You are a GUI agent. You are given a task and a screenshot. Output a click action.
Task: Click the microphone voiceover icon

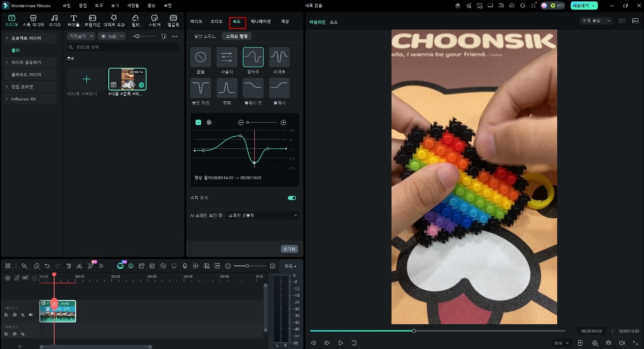[185, 266]
